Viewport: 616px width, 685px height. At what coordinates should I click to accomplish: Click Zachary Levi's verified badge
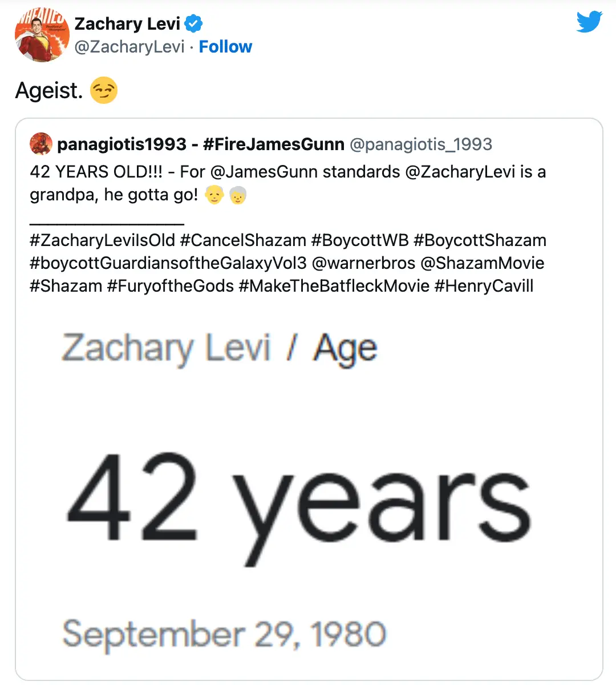pyautogui.click(x=194, y=23)
